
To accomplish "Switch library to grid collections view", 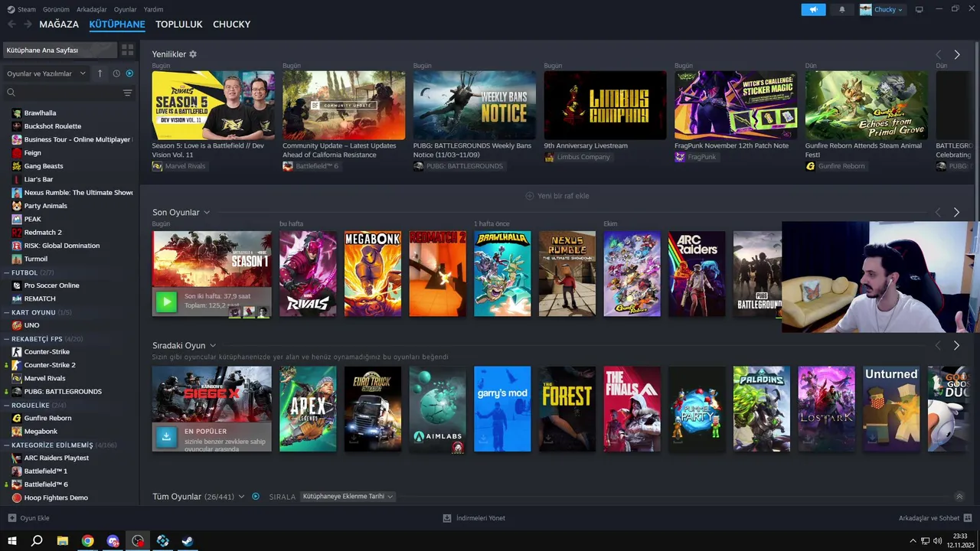I will (x=127, y=50).
